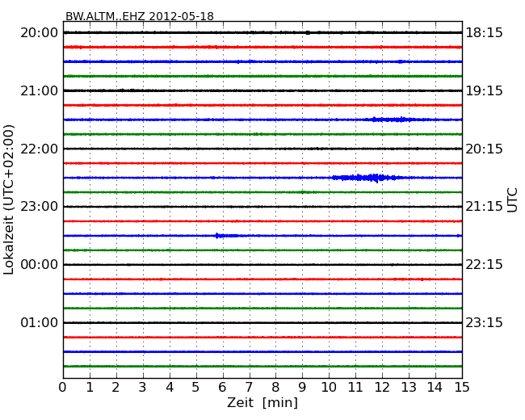This screenshot has width=525, height=420.
Task: Click the 23:15 UTC label
Action: [x=484, y=322]
